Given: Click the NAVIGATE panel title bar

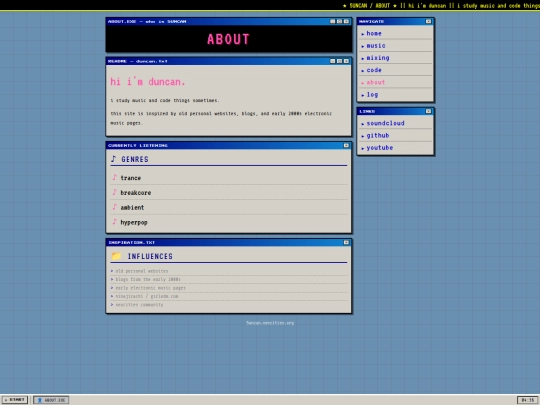Looking at the screenshot, I should click(395, 21).
